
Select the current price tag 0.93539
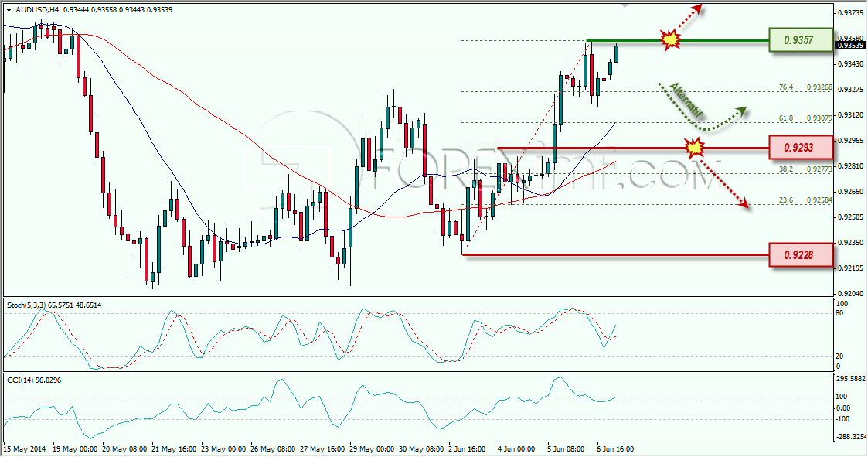coord(851,46)
